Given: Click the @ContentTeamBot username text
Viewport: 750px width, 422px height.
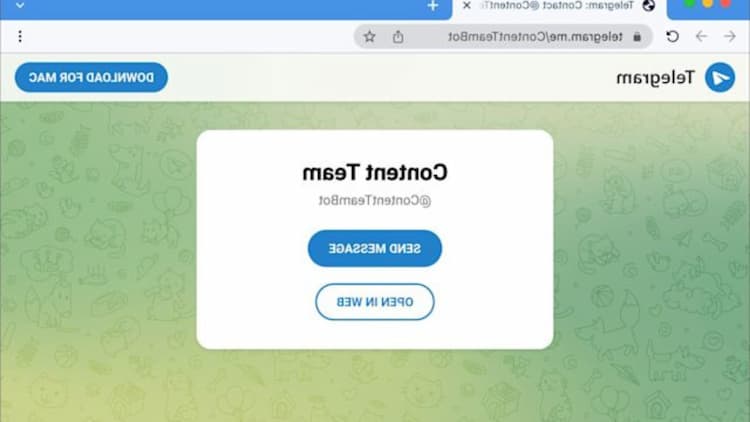Looking at the screenshot, I should (x=375, y=200).
